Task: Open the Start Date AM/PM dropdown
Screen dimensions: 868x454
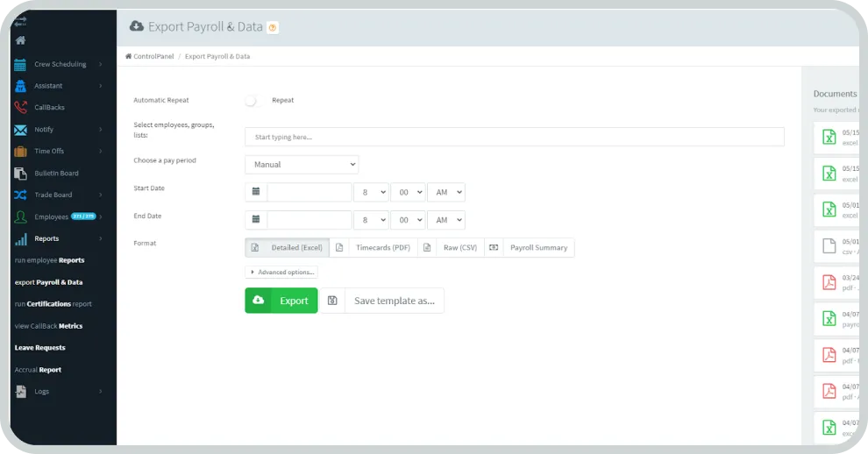Action: click(x=445, y=192)
